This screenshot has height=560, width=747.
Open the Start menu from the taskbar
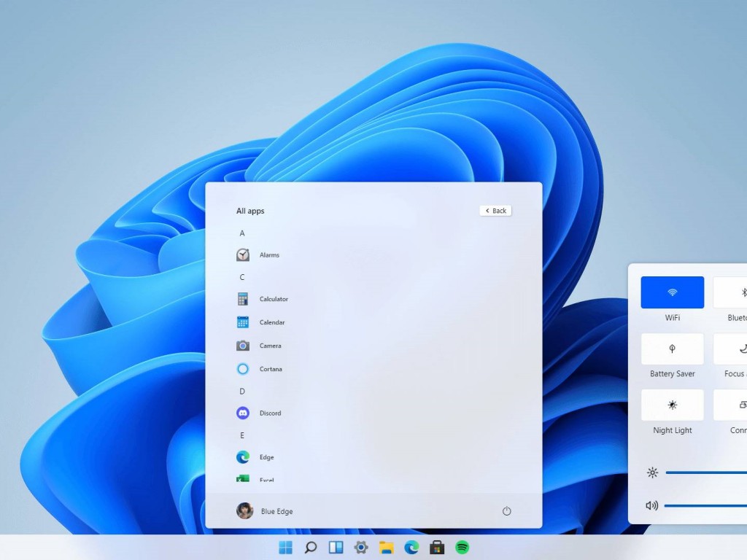pyautogui.click(x=285, y=546)
